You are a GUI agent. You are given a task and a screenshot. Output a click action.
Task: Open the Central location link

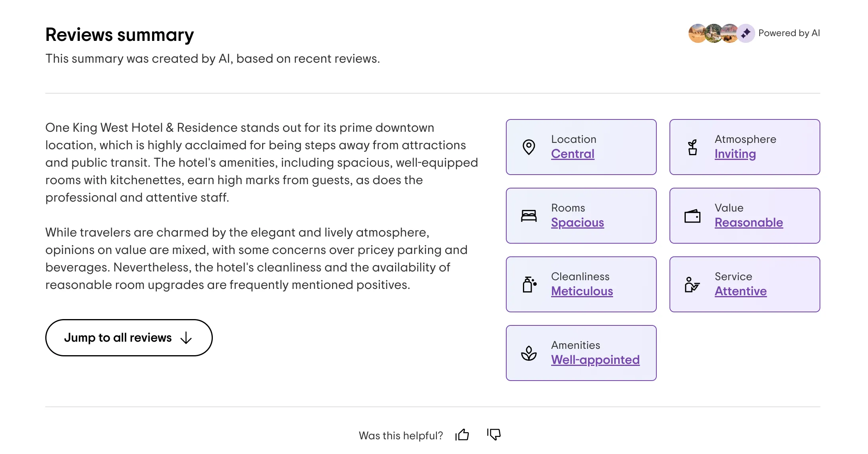tap(573, 154)
